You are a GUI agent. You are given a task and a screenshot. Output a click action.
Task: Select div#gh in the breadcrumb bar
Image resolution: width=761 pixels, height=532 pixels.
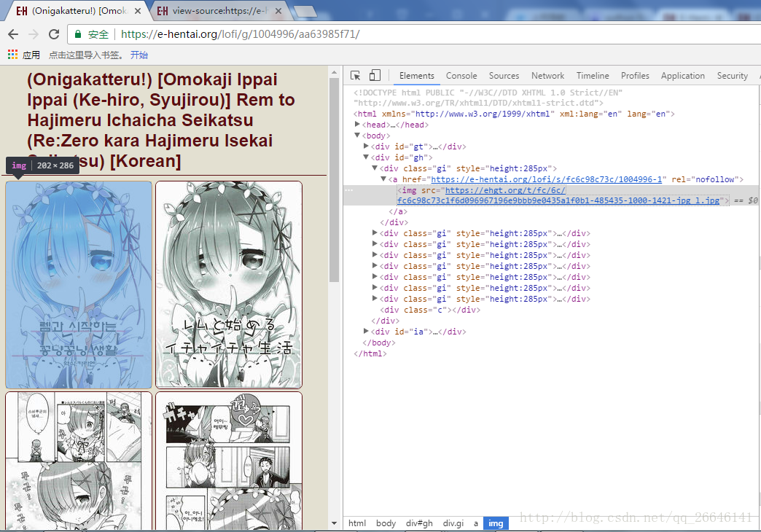tap(419, 523)
